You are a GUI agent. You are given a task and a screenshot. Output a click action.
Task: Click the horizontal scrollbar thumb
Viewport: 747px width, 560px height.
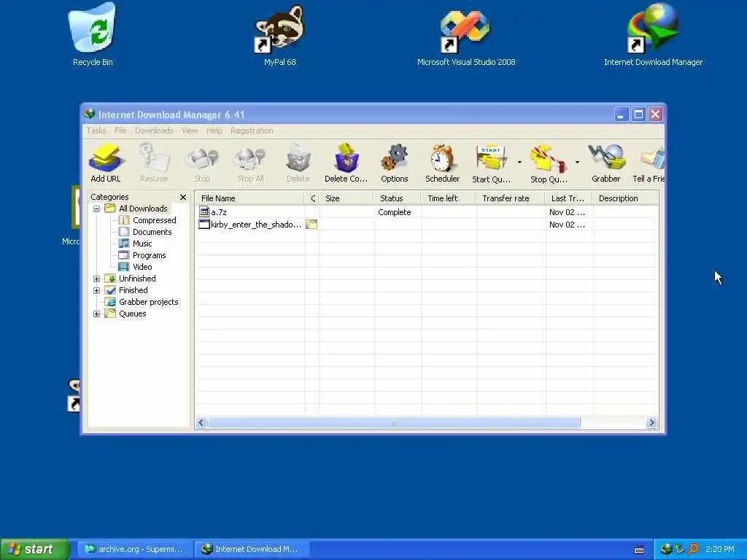coord(394,422)
